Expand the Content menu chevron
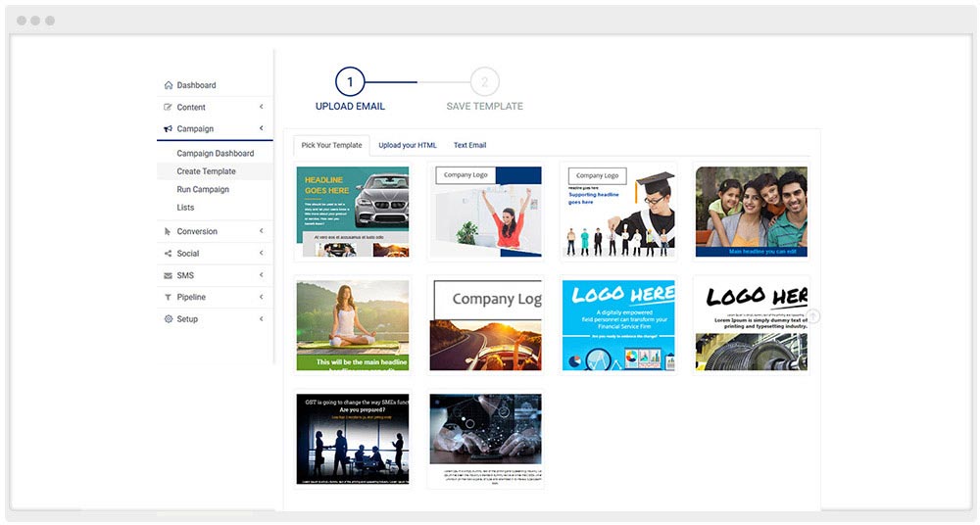The image size is (980, 525). tap(262, 107)
